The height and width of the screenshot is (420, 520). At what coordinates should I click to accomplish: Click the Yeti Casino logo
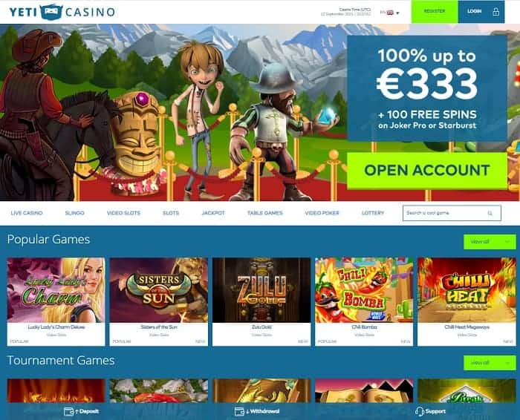pyautogui.click(x=62, y=12)
